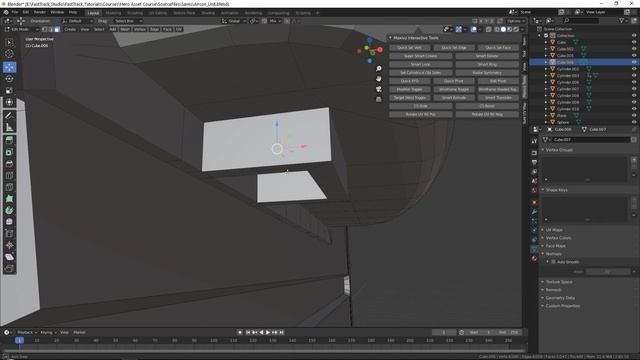Select the Loop Cut tool

(x=9, y=176)
